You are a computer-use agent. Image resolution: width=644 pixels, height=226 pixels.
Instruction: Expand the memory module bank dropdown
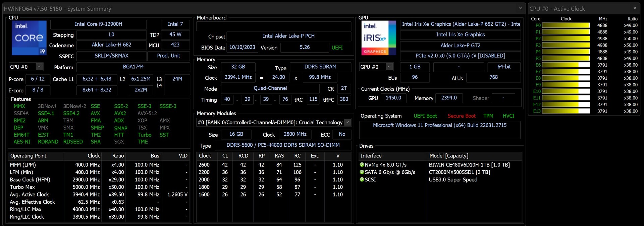click(x=347, y=123)
